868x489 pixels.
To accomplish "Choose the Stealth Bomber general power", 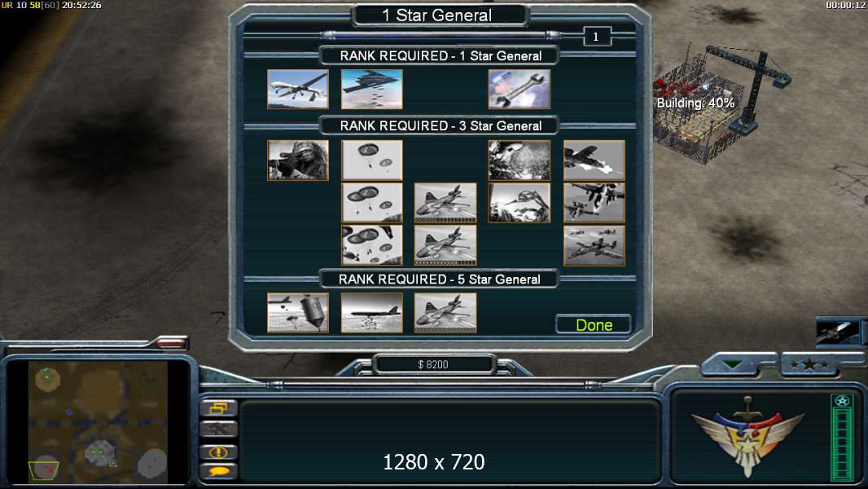I will 372,89.
